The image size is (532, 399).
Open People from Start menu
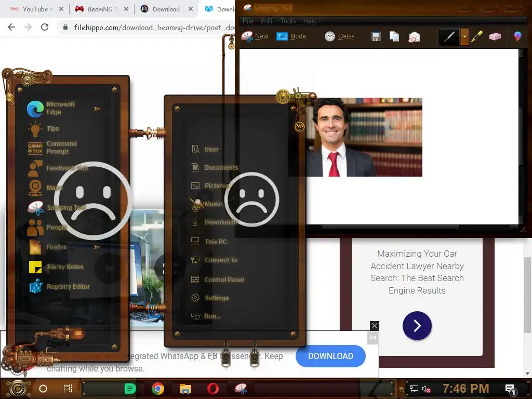click(x=47, y=228)
